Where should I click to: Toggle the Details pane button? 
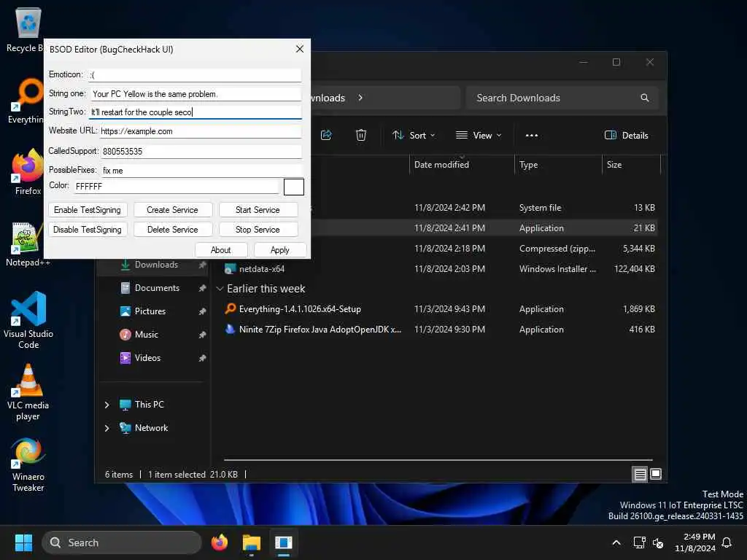pos(626,135)
